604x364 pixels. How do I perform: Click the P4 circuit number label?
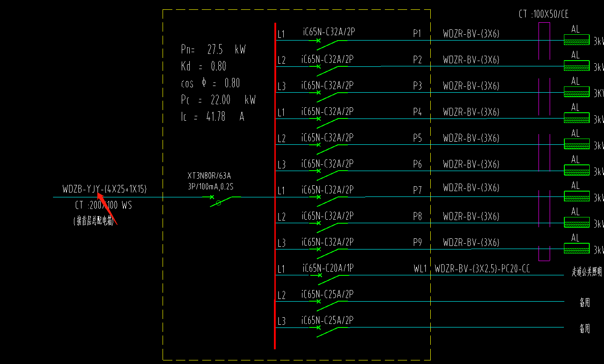(417, 111)
